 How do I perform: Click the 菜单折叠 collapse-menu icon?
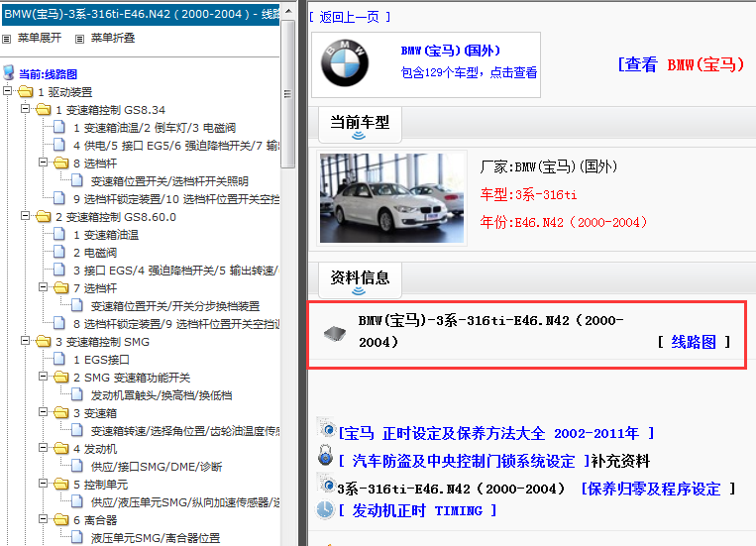pos(80,39)
